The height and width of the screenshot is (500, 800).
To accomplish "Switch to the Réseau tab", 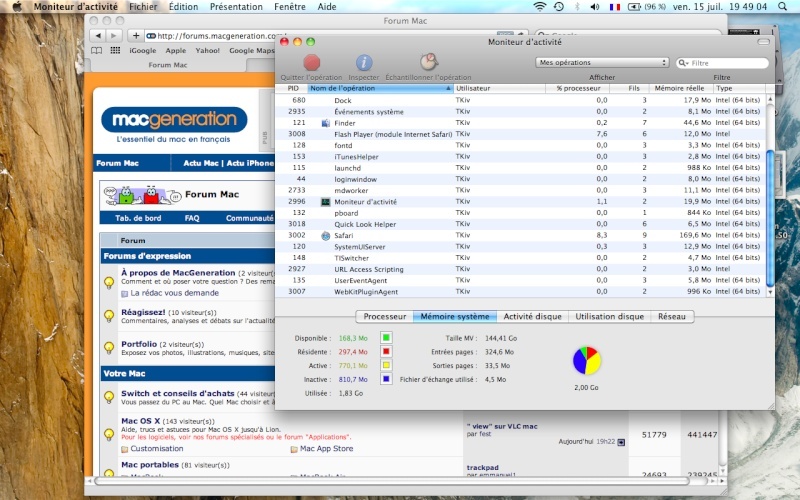I will pyautogui.click(x=672, y=316).
